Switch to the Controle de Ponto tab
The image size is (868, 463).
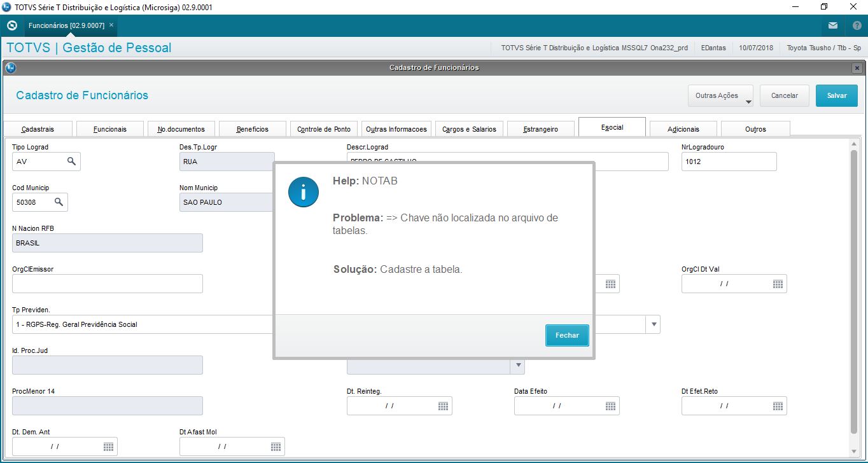pyautogui.click(x=324, y=129)
